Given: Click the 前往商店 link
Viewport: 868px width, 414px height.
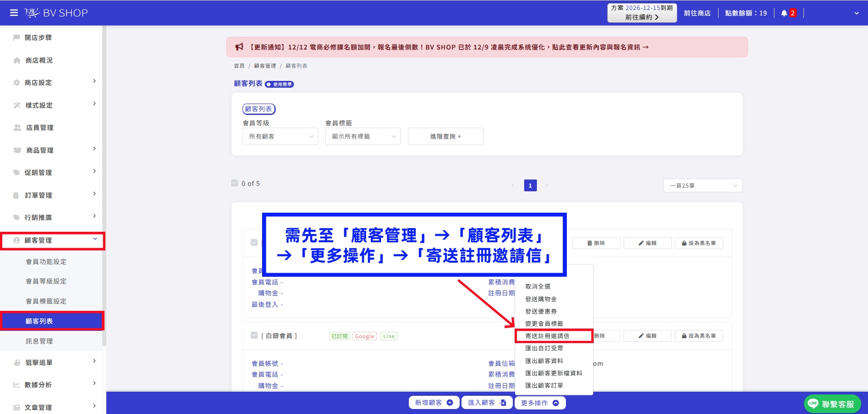Looking at the screenshot, I should coord(697,13).
